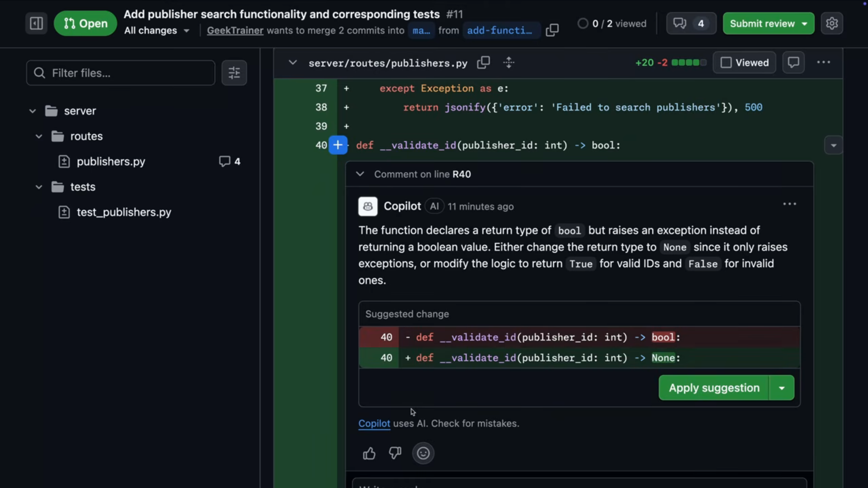Add an emoji reaction to the comment

(423, 453)
